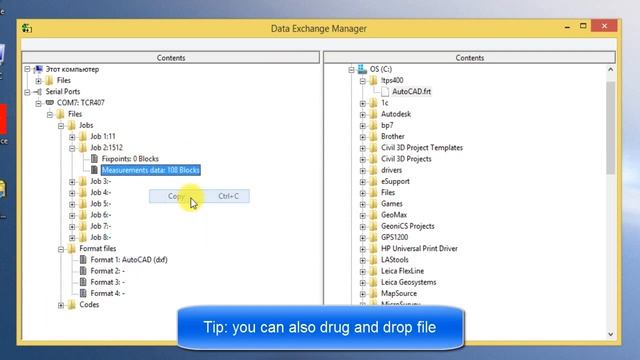Expand Job 3:- folder
Screen dimensions: 640x360
tap(72, 182)
